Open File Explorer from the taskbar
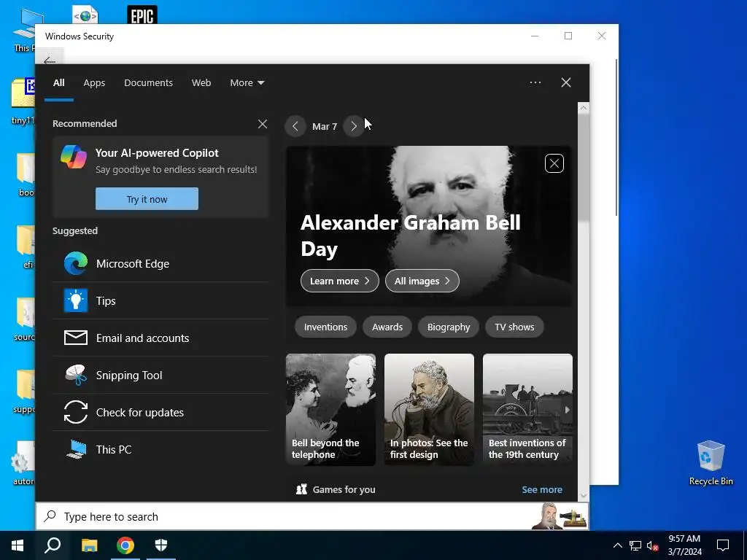Image resolution: width=747 pixels, height=560 pixels. tap(89, 545)
